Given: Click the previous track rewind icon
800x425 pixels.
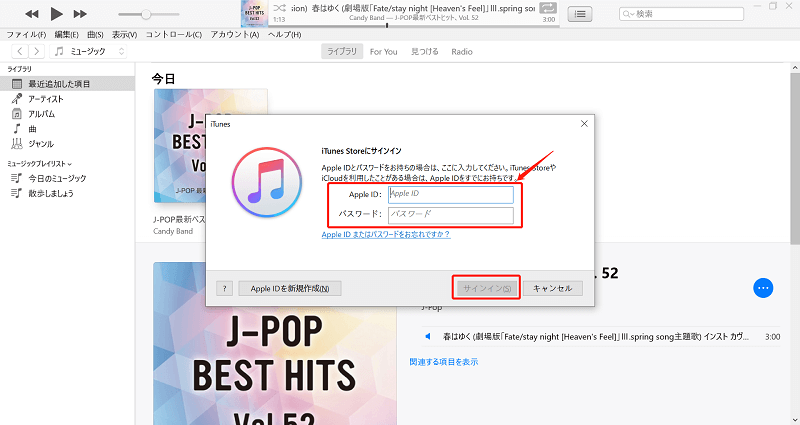Looking at the screenshot, I should 32,14.
